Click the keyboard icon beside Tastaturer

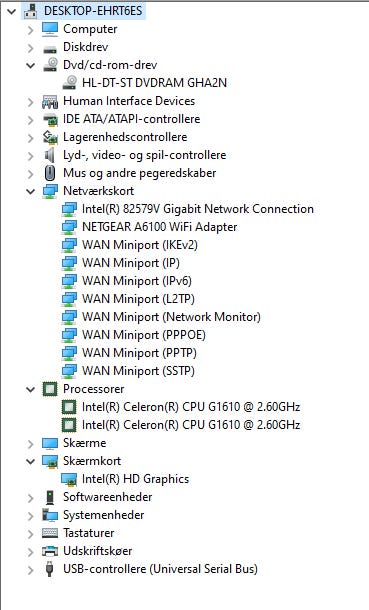50,533
